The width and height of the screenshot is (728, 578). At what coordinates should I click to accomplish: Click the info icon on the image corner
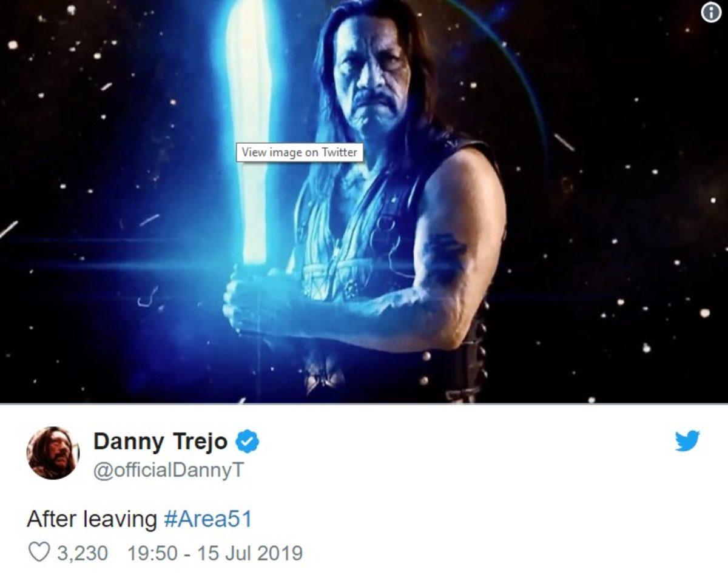coord(711,14)
